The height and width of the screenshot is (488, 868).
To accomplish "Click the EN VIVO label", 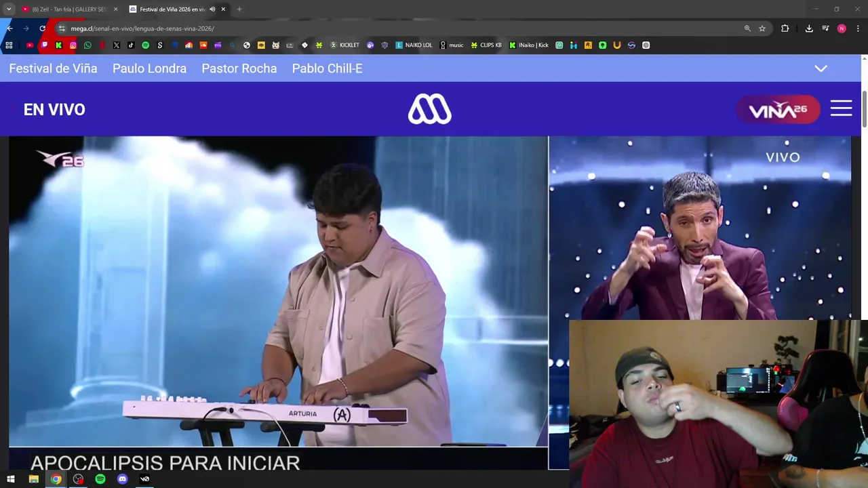I will click(x=54, y=110).
